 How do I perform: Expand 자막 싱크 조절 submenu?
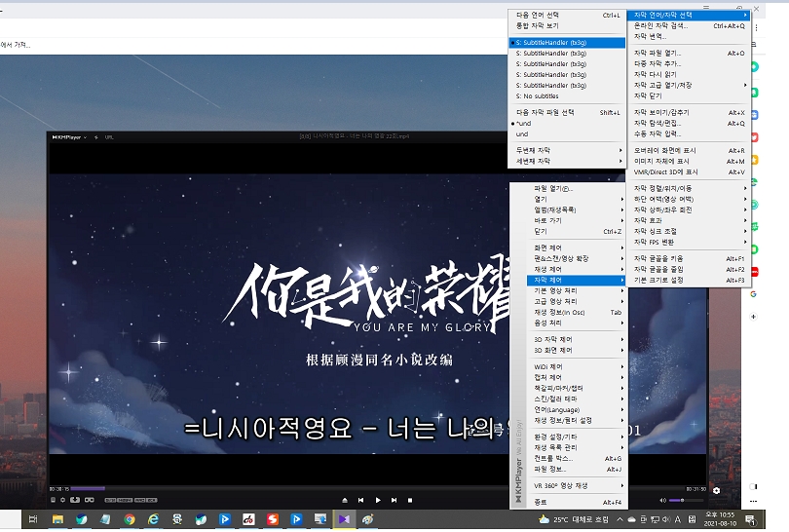tap(689, 232)
